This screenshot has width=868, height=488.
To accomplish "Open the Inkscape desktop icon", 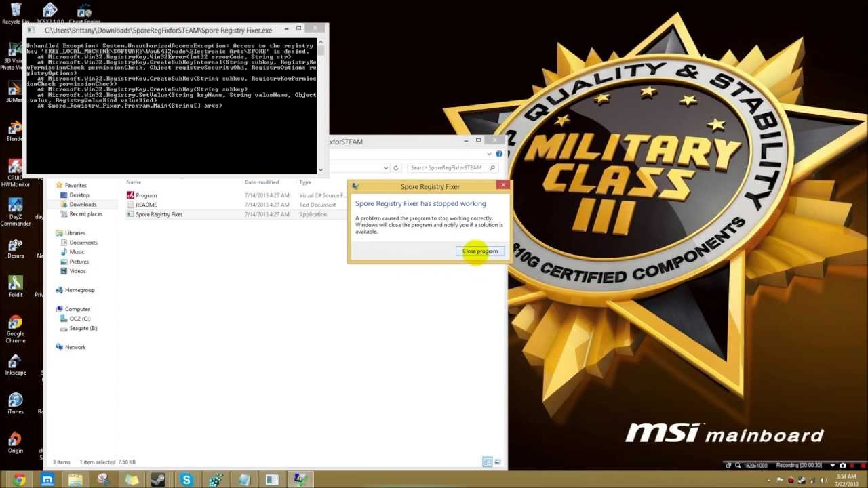I will pos(15,364).
